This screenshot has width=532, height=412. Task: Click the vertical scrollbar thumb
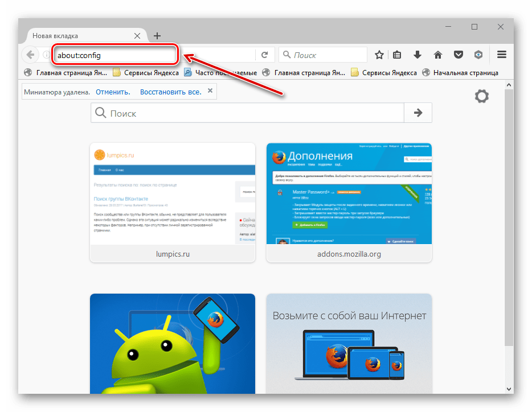(509, 217)
